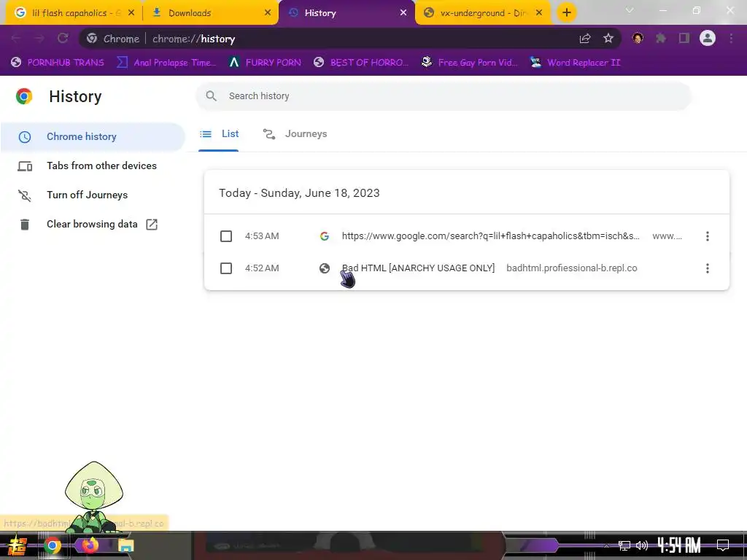
Task: Bookmark this page with the star icon
Action: coord(608,39)
